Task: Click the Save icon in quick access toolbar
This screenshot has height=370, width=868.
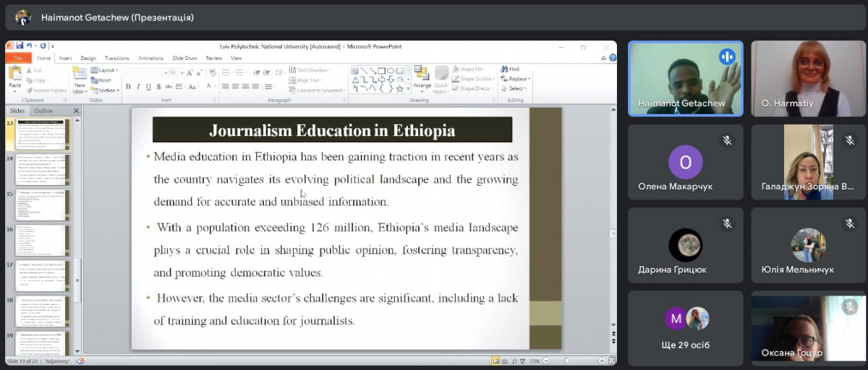Action: click(20, 46)
